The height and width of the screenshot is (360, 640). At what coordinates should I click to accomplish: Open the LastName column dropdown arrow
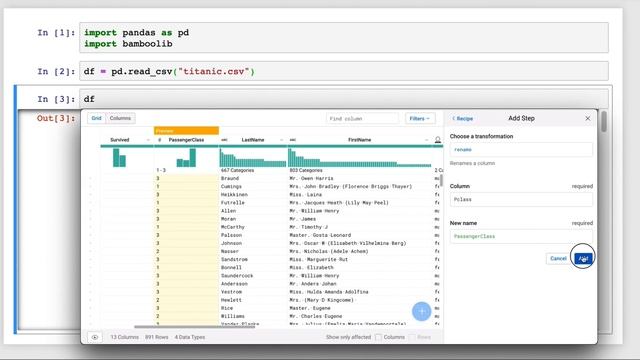point(281,140)
